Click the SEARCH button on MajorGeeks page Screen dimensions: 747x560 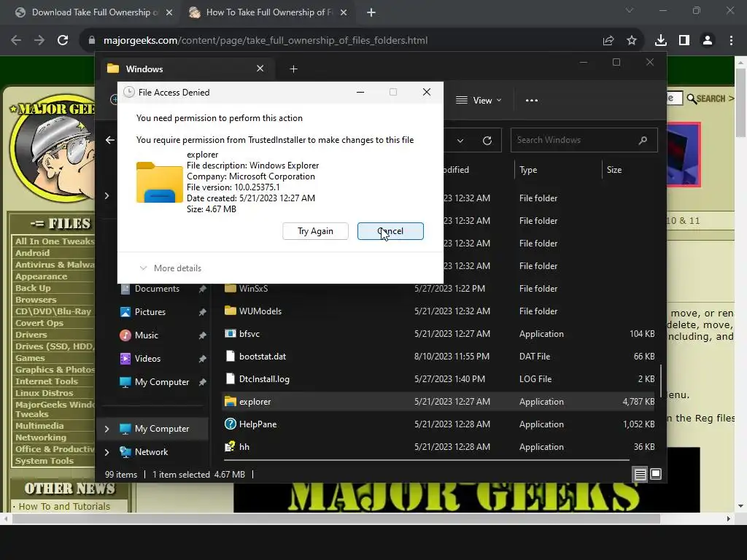click(x=710, y=98)
